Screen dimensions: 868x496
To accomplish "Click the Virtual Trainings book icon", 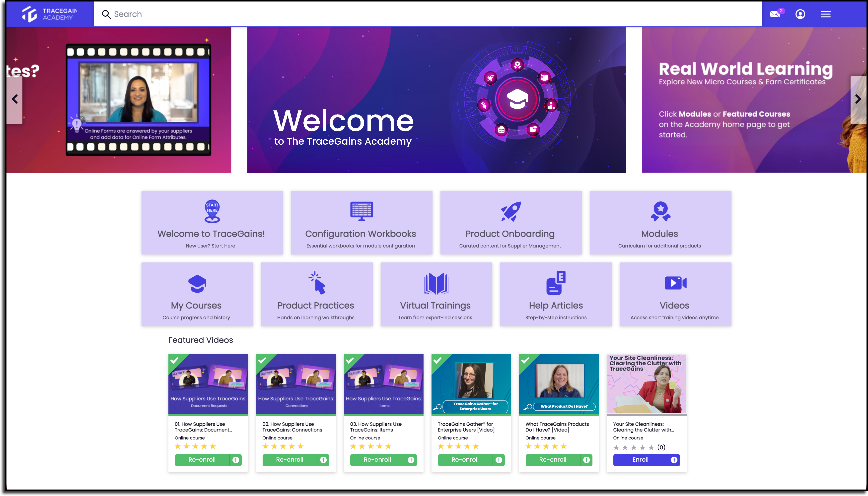I will tap(436, 283).
